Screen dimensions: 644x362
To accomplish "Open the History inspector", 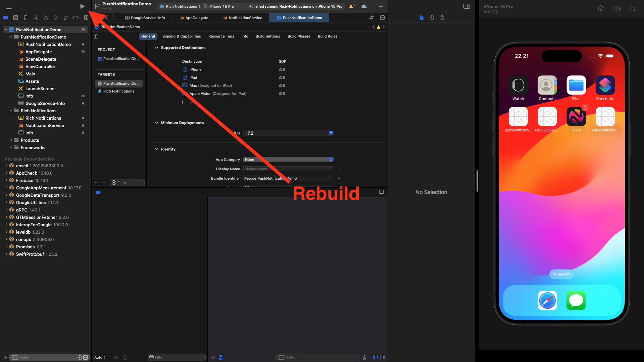I will point(432,18).
